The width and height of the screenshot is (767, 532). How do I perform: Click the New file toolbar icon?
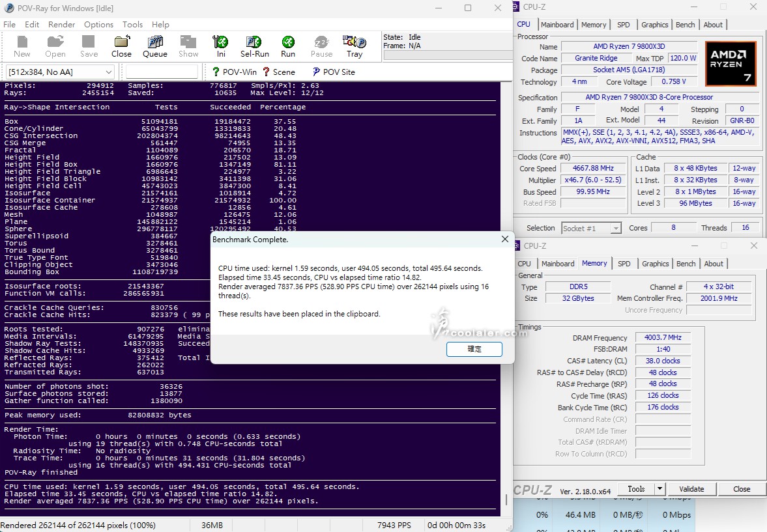[22, 46]
